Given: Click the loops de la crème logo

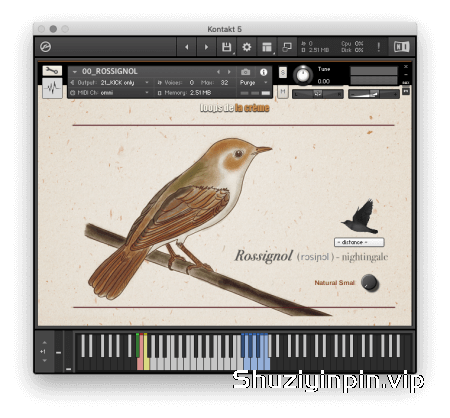Looking at the screenshot, I should point(235,108).
